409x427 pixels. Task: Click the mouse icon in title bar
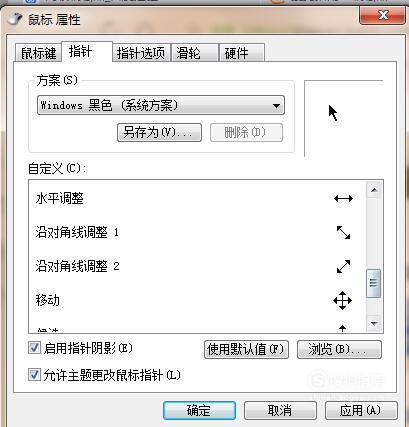tap(15, 19)
